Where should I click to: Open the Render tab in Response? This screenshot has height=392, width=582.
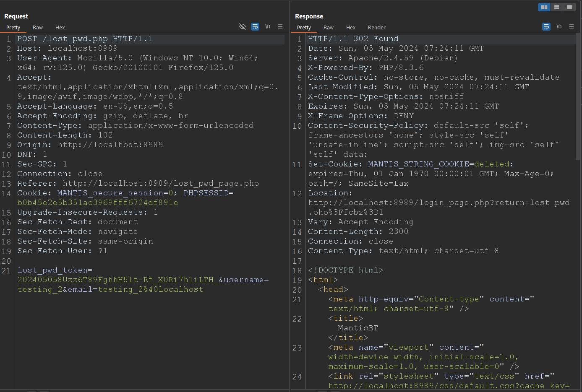pyautogui.click(x=376, y=28)
